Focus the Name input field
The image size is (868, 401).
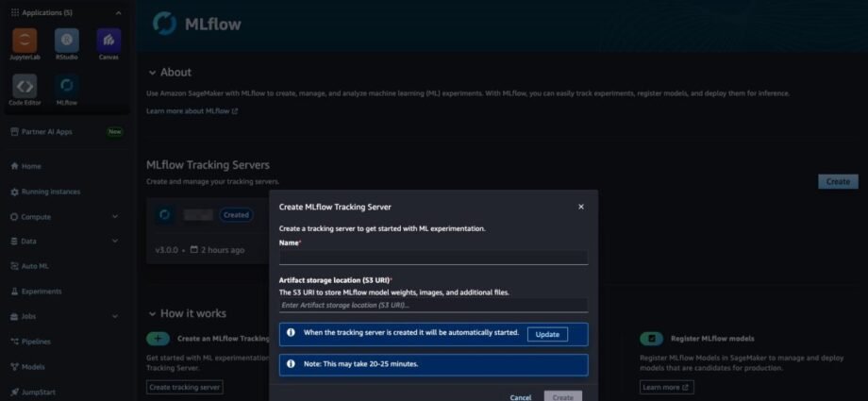click(433, 257)
